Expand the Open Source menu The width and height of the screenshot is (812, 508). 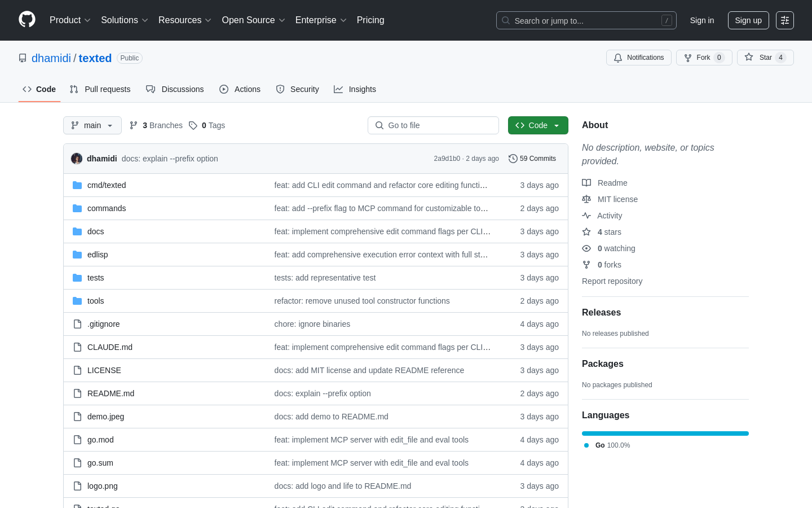(254, 20)
